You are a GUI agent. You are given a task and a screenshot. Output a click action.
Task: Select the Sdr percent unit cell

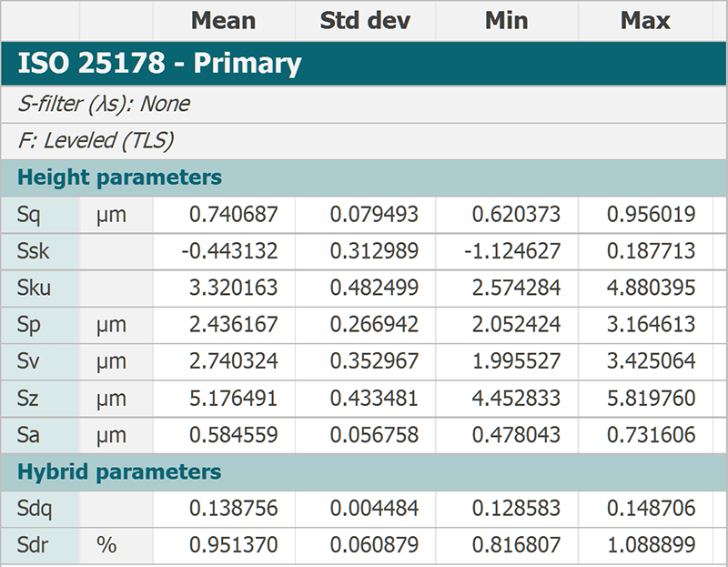[116, 545]
